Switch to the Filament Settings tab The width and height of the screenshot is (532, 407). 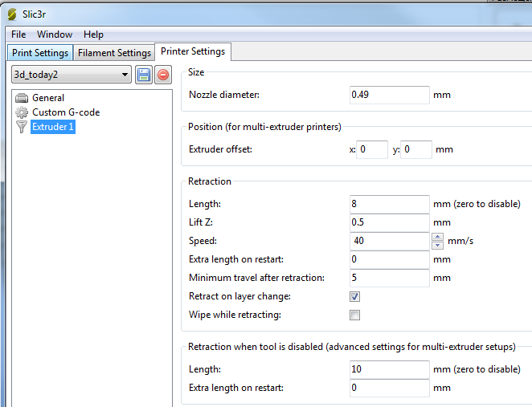point(113,53)
